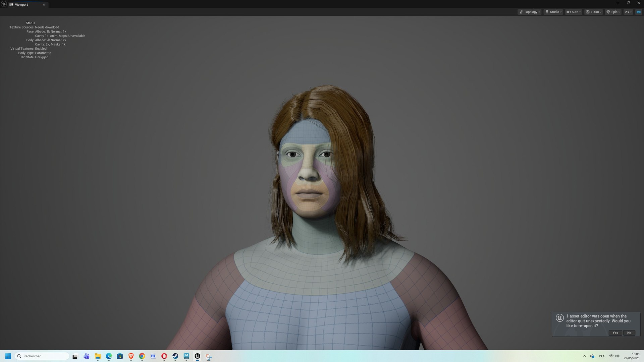Open the clock and date panel
This screenshot has height=362, width=644.
632,356
